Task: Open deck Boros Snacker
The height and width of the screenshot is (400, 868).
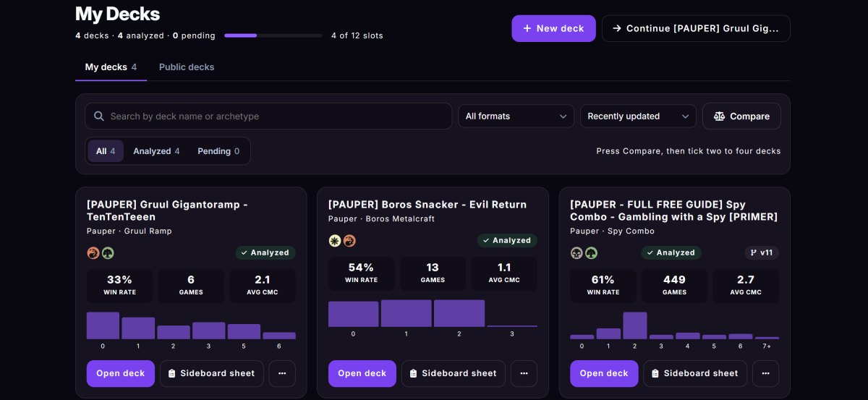Action: pyautogui.click(x=362, y=374)
